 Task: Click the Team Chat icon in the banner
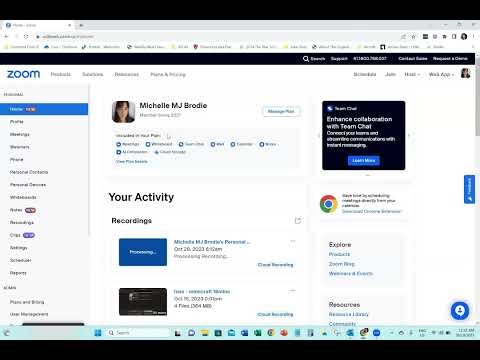coord(330,108)
